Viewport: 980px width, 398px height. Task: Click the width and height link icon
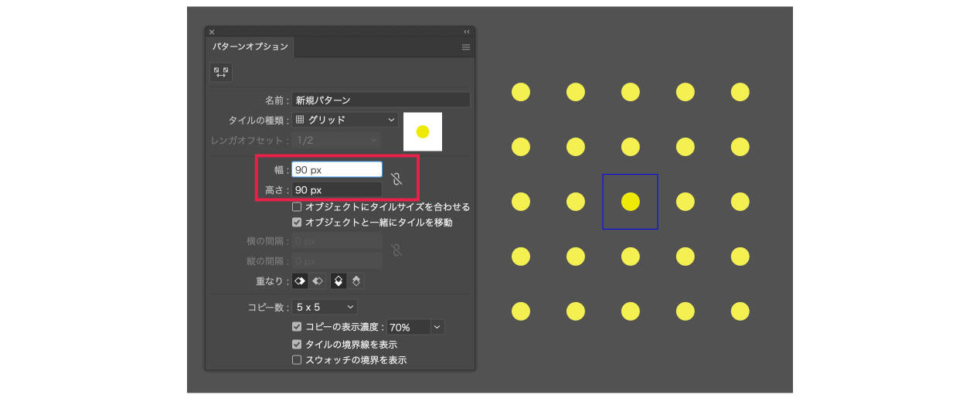tap(396, 179)
